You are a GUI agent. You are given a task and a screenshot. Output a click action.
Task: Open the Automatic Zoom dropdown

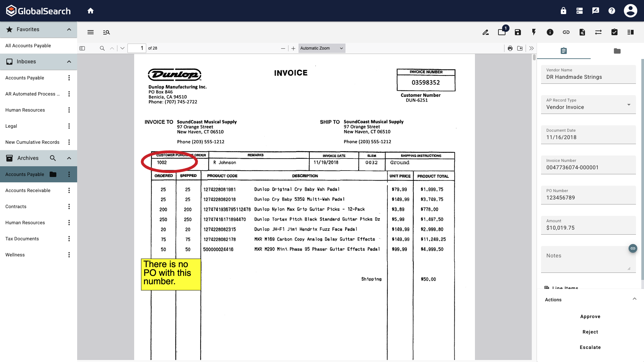pyautogui.click(x=322, y=48)
